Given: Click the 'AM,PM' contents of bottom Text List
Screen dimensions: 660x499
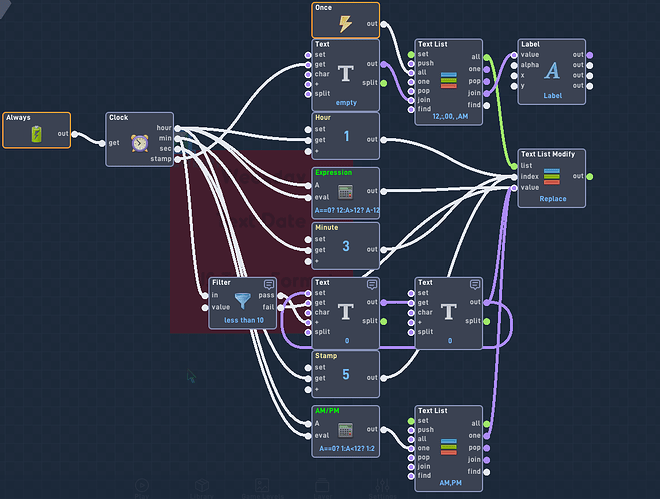Looking at the screenshot, I should 450,483.
